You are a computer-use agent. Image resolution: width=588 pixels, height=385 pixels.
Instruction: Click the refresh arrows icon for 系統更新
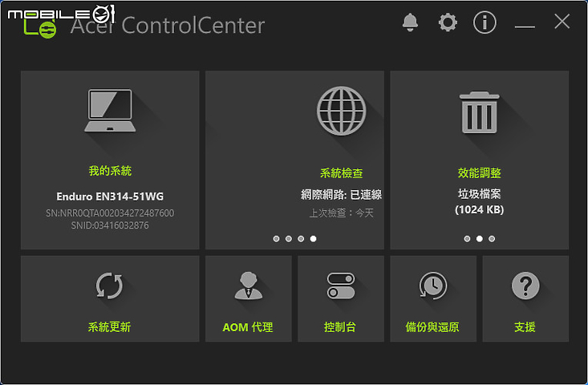coord(109,286)
